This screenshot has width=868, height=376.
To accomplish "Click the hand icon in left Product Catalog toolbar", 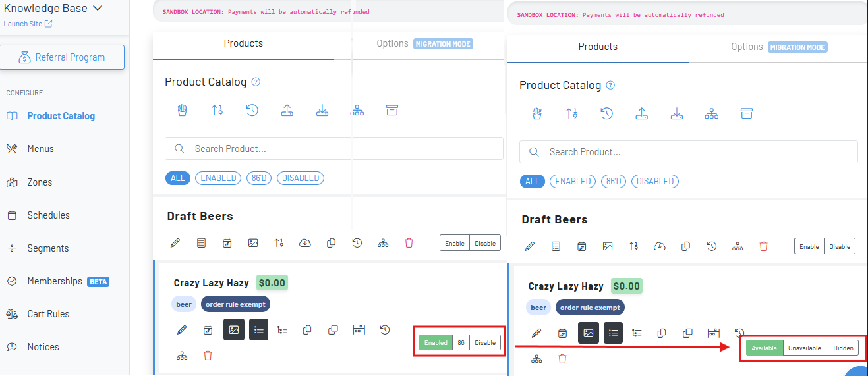I will [183, 110].
